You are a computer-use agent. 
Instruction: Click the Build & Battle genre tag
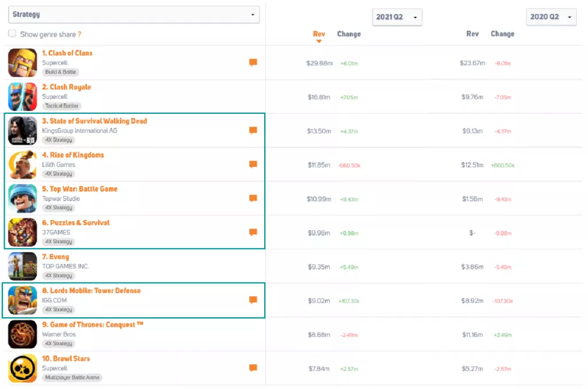(60, 72)
